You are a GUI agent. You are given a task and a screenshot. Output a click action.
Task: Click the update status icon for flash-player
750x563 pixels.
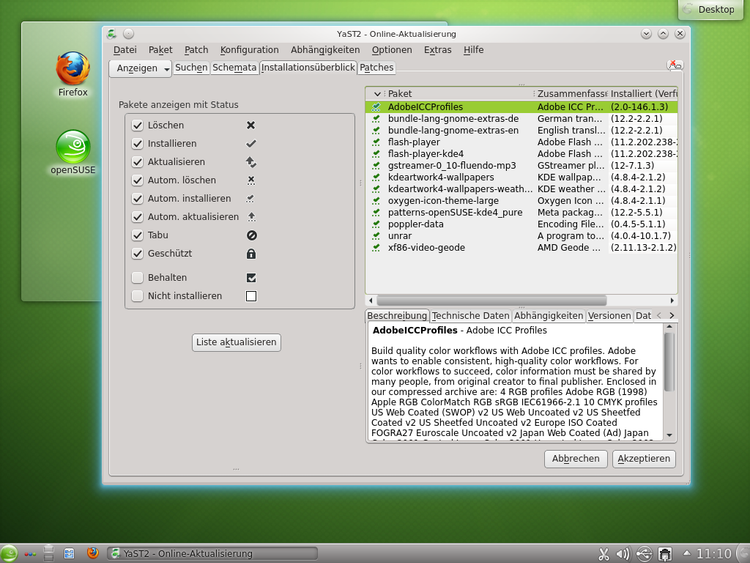pyautogui.click(x=376, y=143)
